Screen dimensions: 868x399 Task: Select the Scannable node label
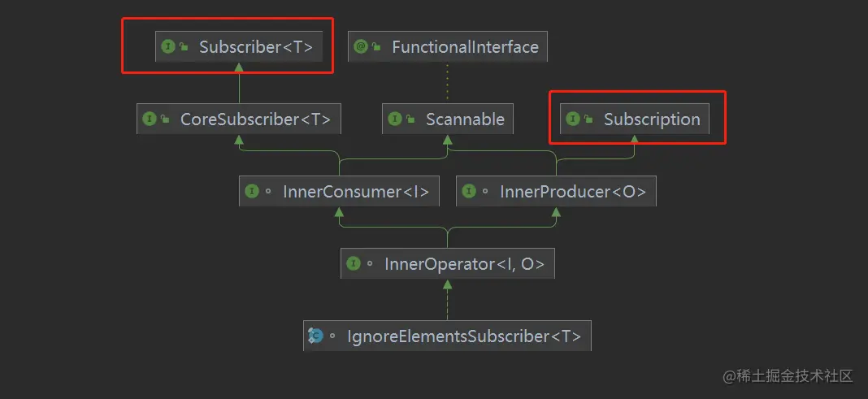[x=465, y=119]
